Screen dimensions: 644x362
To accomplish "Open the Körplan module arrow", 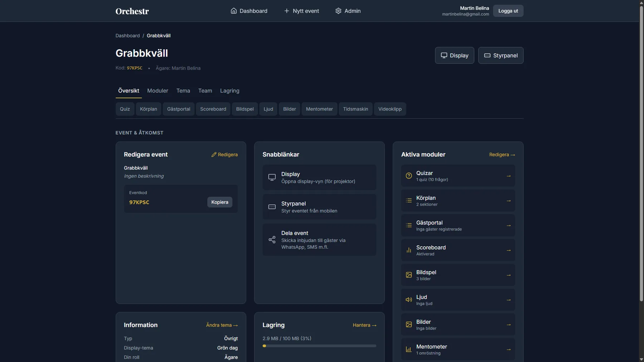I will 508,201.
